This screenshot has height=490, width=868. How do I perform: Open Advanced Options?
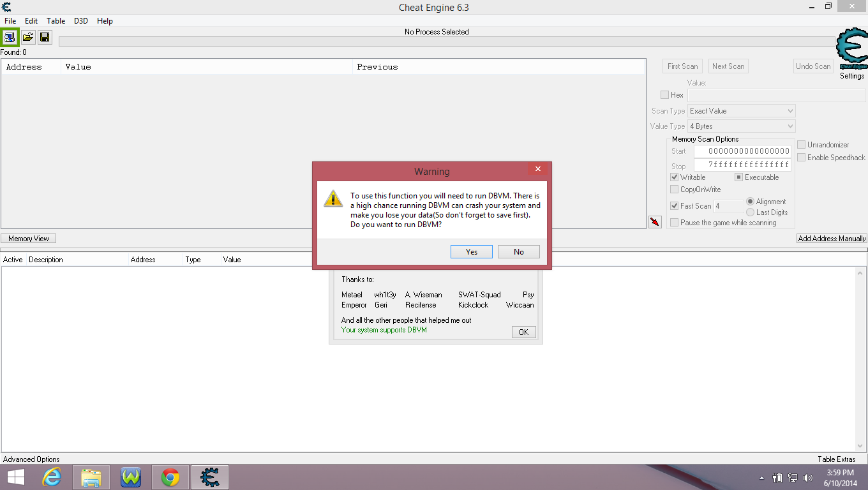pos(31,459)
